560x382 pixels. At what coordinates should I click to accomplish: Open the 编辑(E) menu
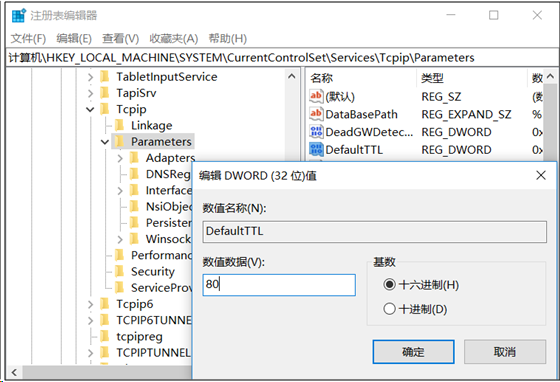tap(74, 38)
